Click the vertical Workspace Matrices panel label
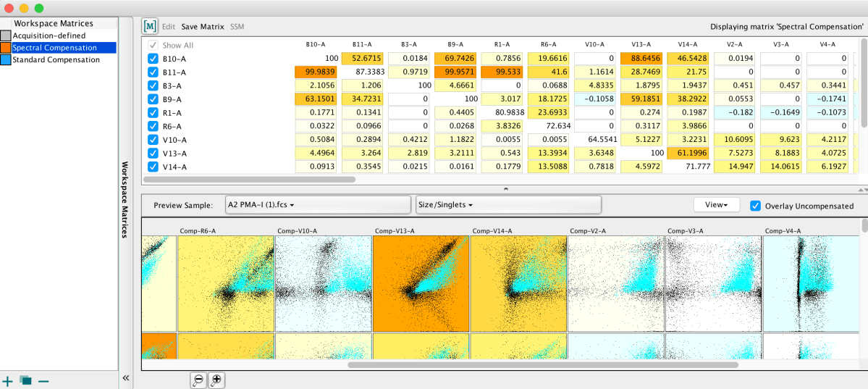 coord(125,200)
